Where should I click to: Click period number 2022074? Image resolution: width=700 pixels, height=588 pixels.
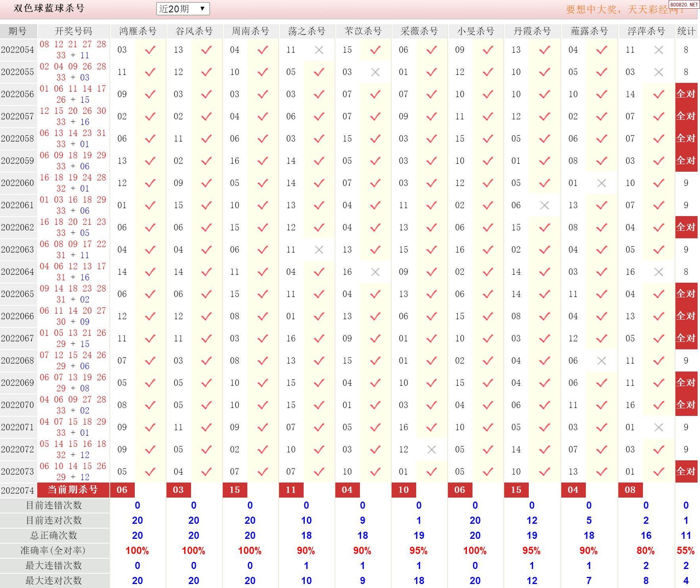tap(18, 490)
